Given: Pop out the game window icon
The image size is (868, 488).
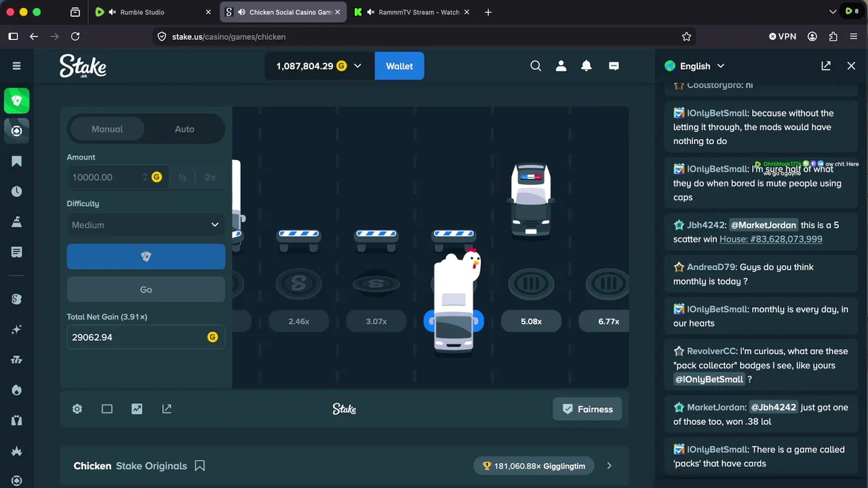Looking at the screenshot, I should [167, 409].
